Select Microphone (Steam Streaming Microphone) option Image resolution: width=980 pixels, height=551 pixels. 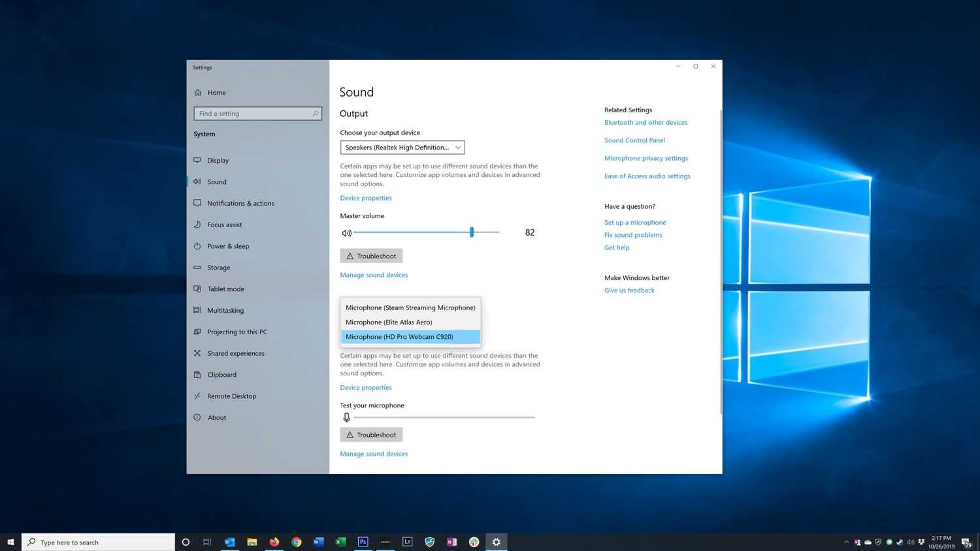pos(410,307)
